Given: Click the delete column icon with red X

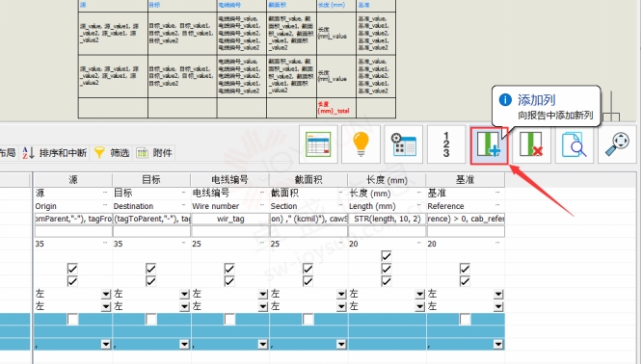Looking at the screenshot, I should tap(531, 144).
